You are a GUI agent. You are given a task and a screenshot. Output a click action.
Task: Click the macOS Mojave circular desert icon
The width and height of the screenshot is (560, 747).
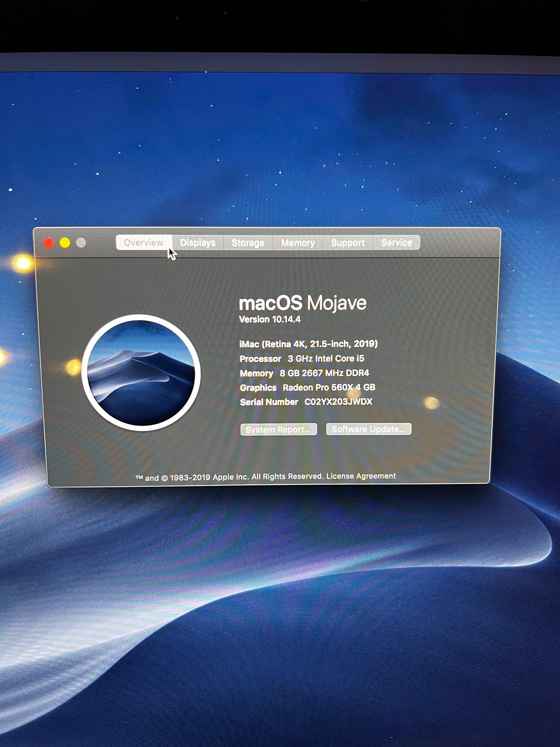tap(141, 373)
